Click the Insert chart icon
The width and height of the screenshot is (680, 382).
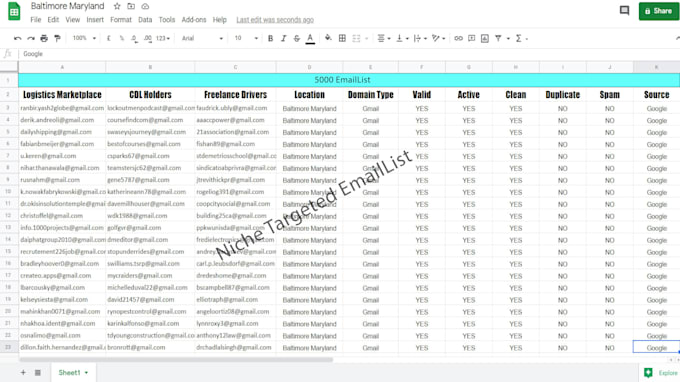click(485, 38)
